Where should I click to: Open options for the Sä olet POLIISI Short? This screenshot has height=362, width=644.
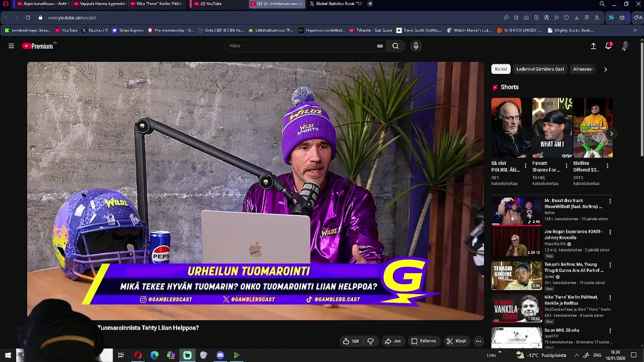(526, 165)
